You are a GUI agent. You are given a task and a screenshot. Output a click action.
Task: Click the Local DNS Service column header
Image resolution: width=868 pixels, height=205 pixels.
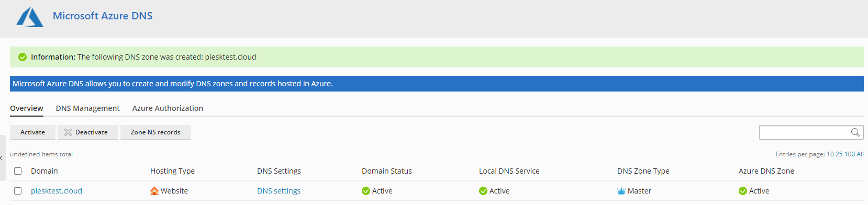point(509,171)
